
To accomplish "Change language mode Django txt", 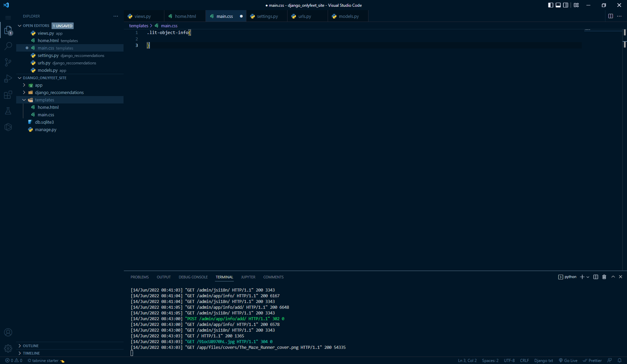I will point(544,360).
